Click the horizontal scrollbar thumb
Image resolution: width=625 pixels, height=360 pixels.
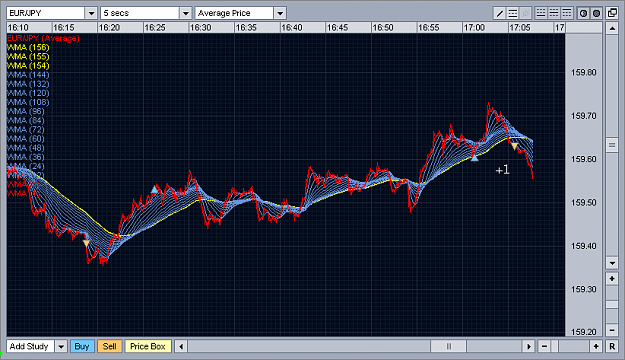click(x=448, y=346)
